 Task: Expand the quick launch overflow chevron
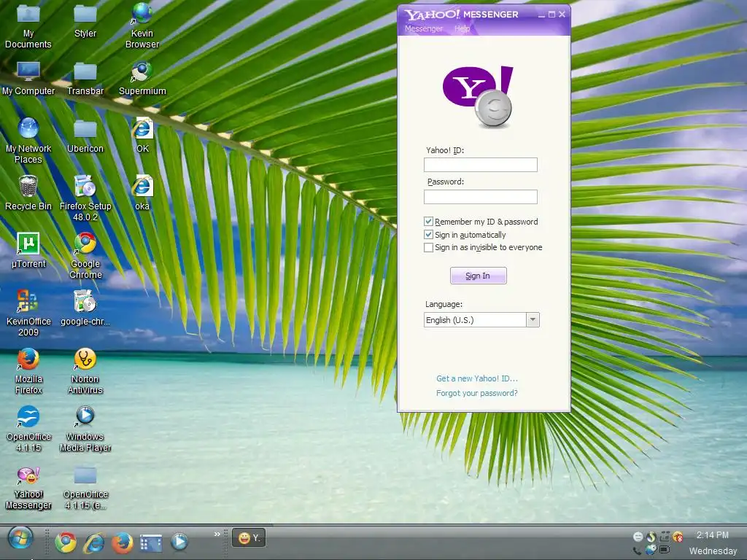tap(217, 534)
